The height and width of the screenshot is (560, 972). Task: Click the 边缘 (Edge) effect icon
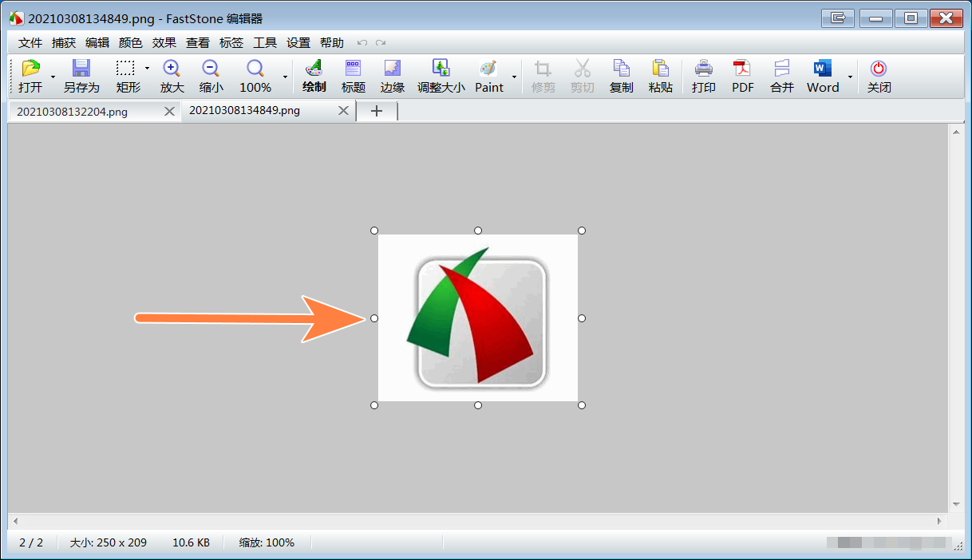coord(393,69)
